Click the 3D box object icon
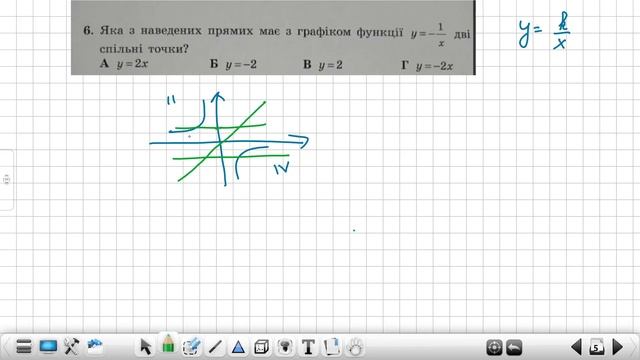This screenshot has width=640, height=360. click(x=261, y=347)
